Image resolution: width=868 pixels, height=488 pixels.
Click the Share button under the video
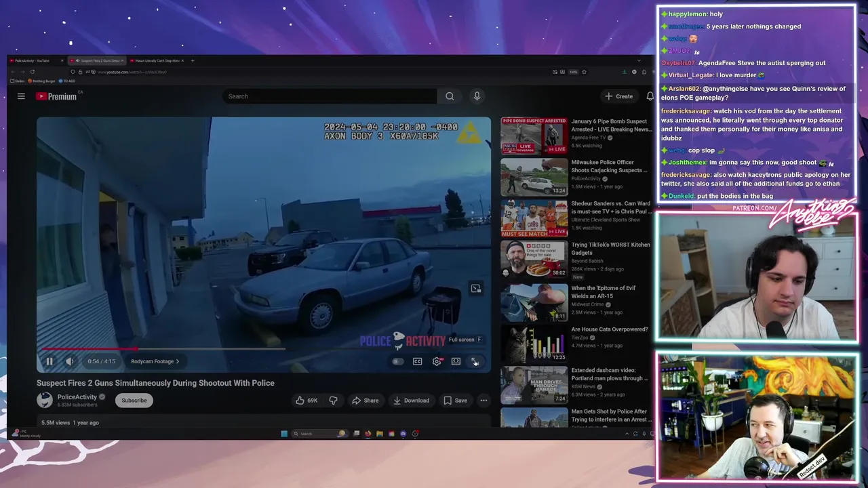(x=365, y=401)
